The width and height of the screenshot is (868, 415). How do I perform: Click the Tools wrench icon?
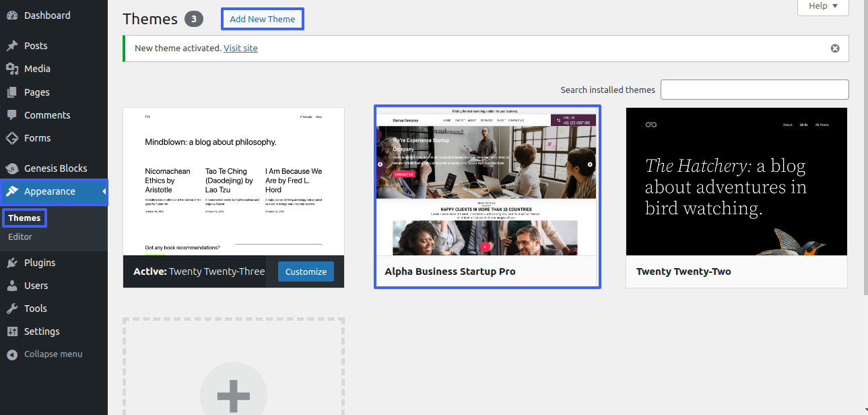pos(12,309)
